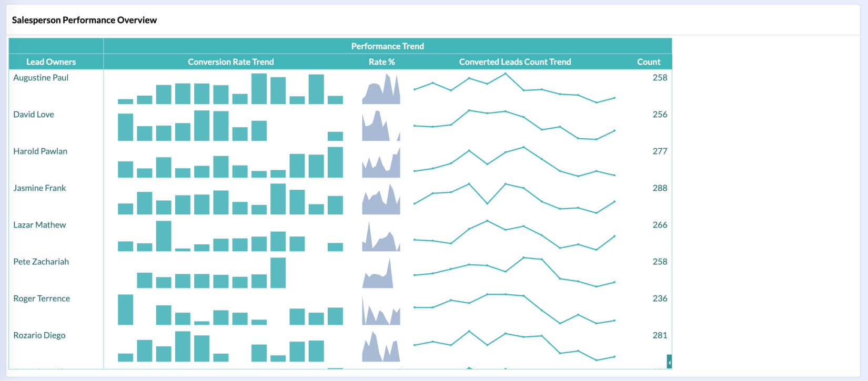Click Pete Zachariah's Rate % area sparkline
This screenshot has width=868, height=381.
(x=378, y=272)
